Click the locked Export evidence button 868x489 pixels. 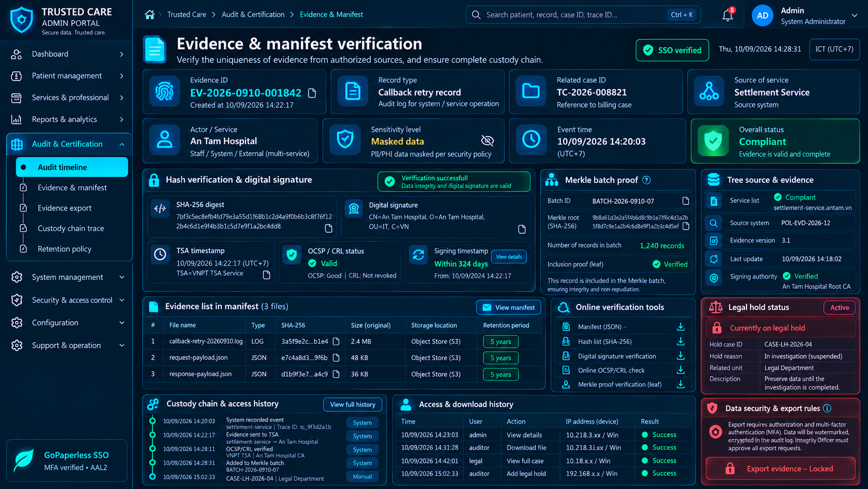point(780,469)
